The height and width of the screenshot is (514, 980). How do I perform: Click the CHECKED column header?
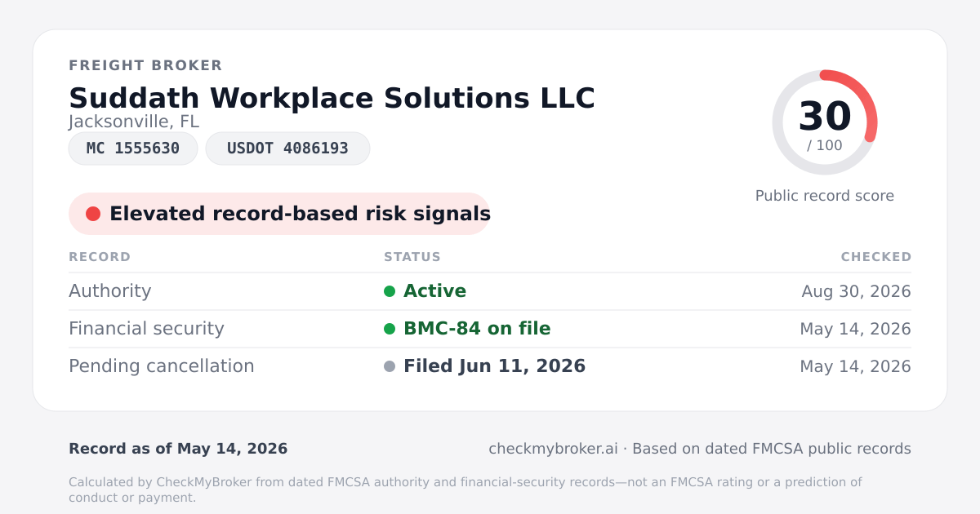[876, 257]
